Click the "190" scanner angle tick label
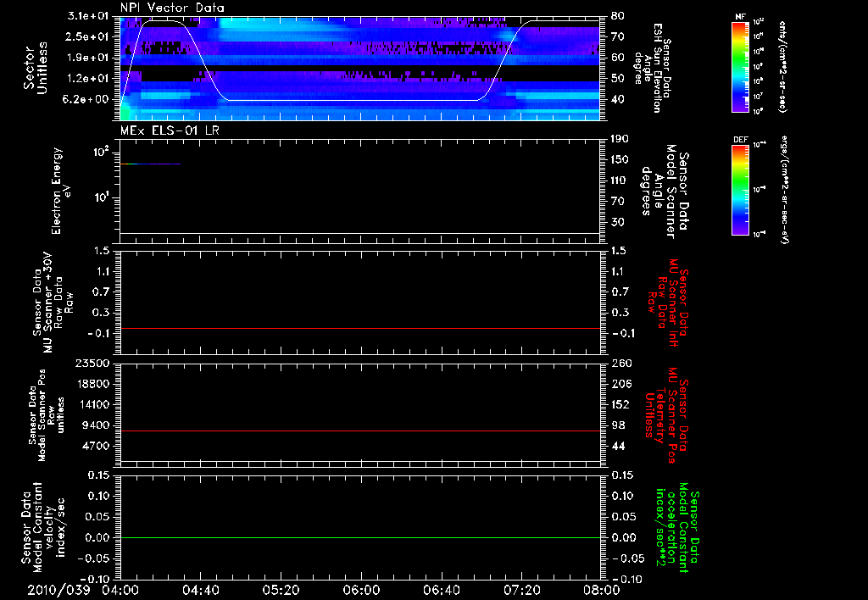This screenshot has width=868, height=600. click(x=620, y=139)
